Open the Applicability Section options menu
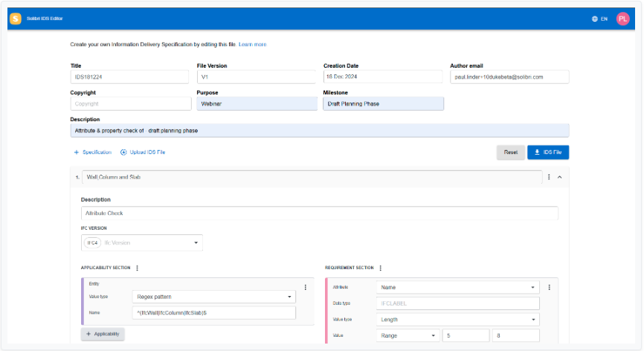644x351 pixels. (138, 268)
